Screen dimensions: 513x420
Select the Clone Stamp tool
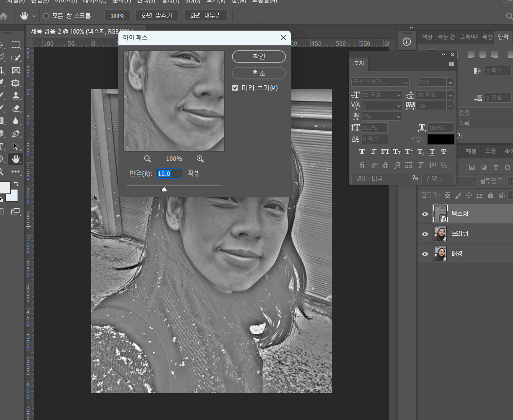(x=16, y=96)
